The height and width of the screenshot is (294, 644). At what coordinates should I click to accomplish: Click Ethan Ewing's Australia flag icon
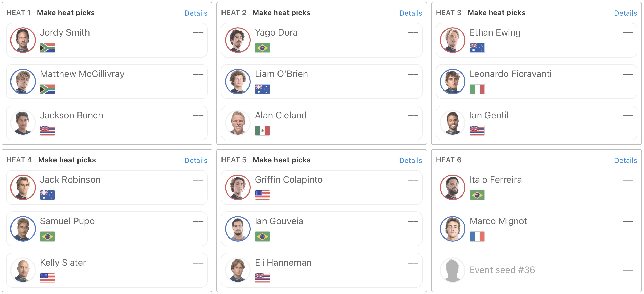point(477,48)
